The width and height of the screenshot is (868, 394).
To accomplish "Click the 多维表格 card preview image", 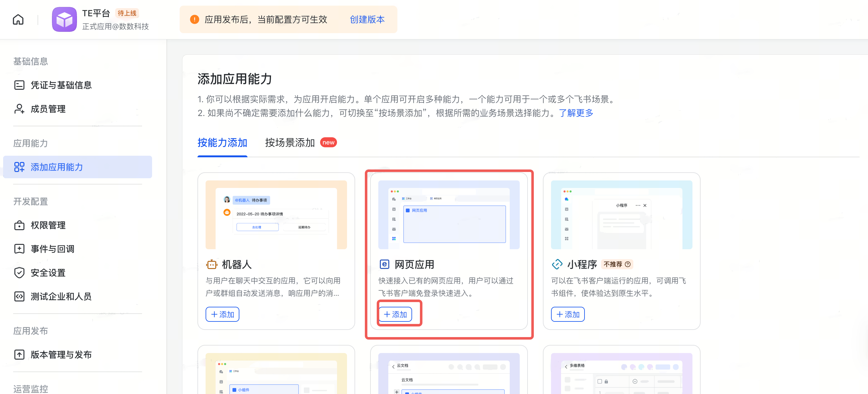I will tap(622, 373).
